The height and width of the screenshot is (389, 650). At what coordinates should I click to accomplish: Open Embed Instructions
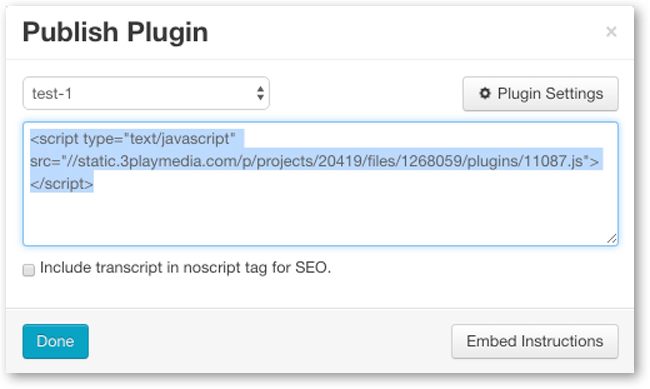pos(535,341)
